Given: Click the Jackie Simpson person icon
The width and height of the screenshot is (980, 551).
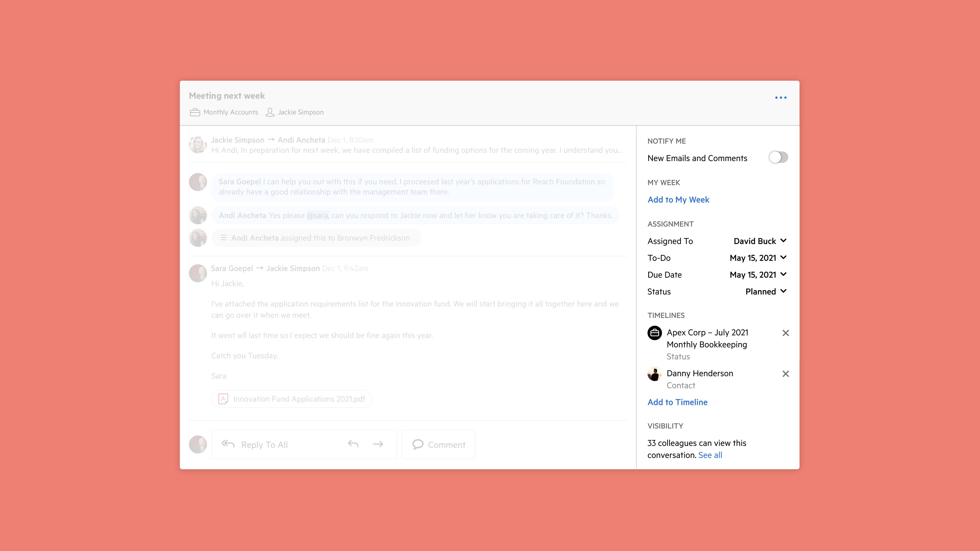Looking at the screenshot, I should tap(270, 112).
